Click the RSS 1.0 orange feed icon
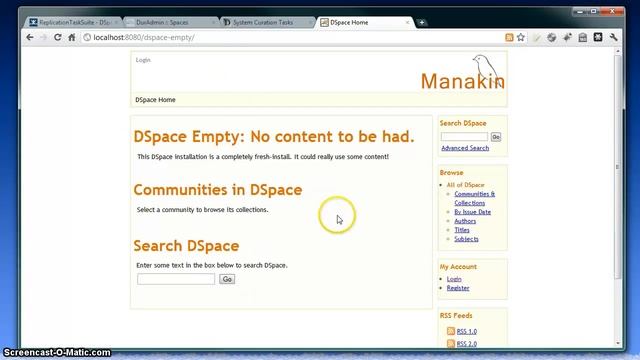The image size is (640, 360). [451, 331]
